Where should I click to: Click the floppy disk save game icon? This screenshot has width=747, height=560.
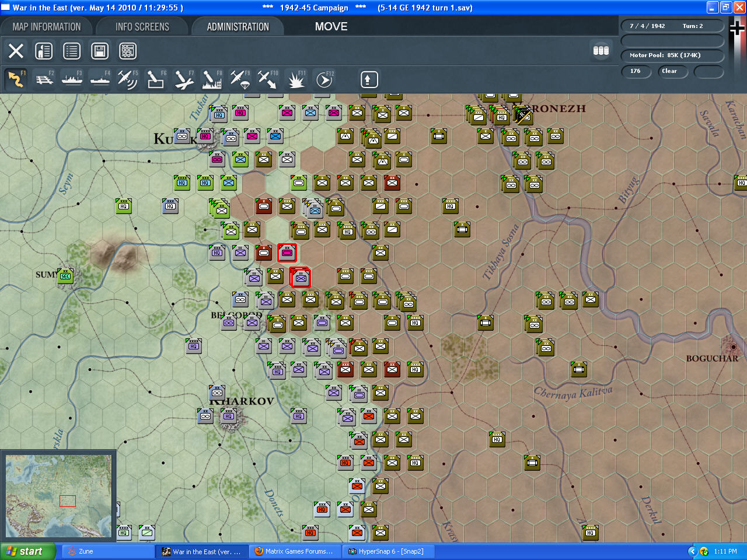pos(100,51)
